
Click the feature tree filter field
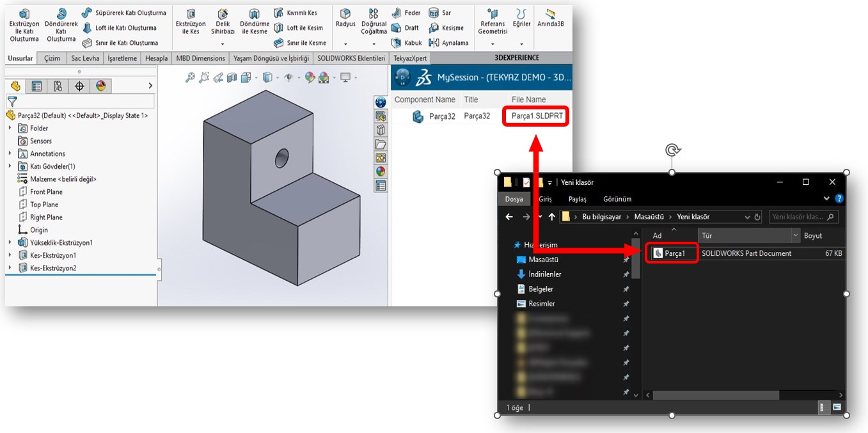81,101
